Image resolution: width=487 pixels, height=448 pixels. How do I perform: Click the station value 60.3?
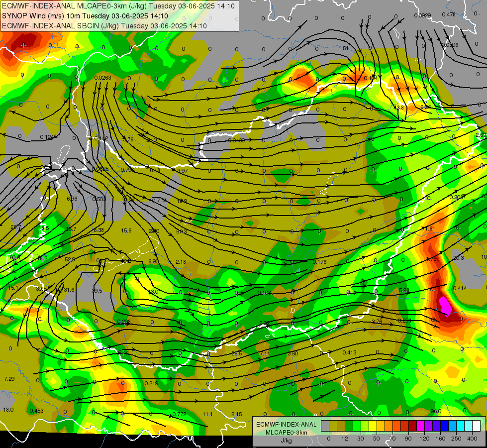click(15, 257)
